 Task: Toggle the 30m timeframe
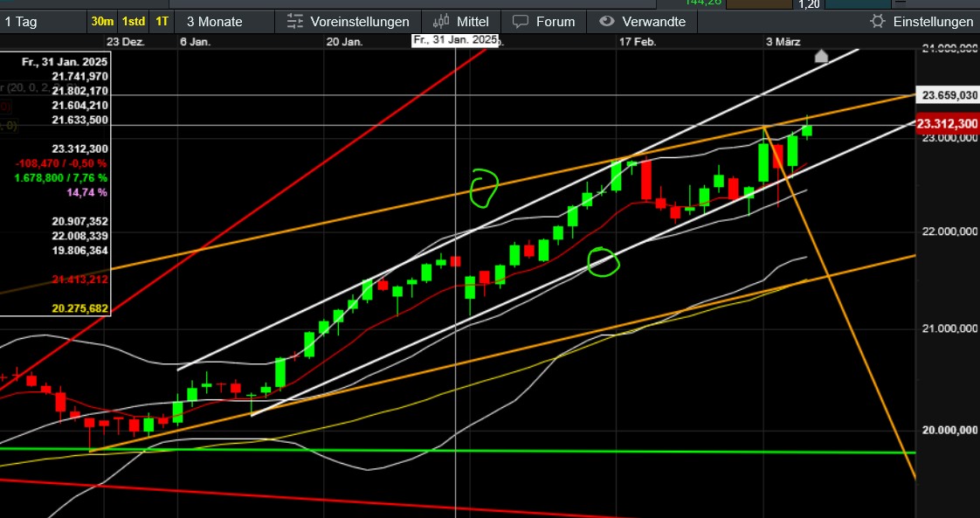(102, 20)
